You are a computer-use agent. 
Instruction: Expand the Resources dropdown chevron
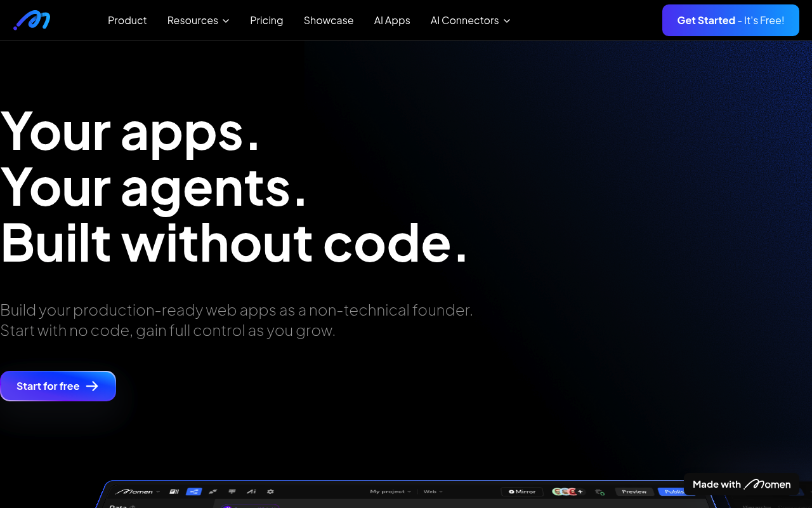226,21
